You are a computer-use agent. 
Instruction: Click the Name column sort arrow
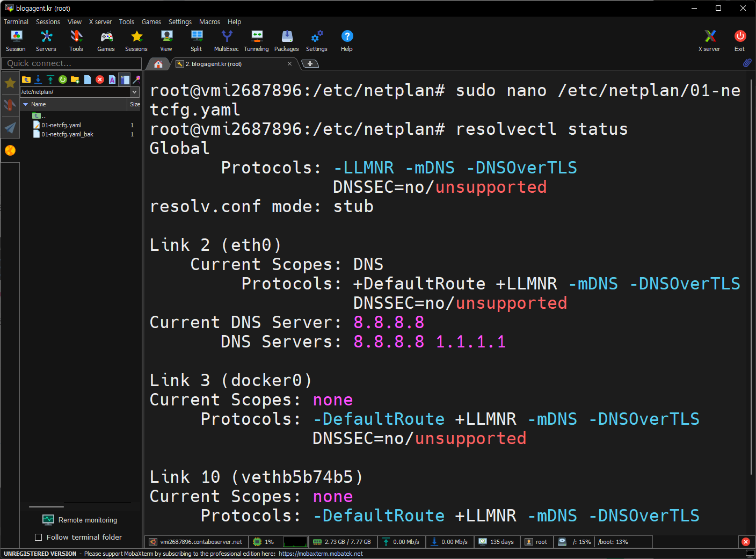[25, 104]
